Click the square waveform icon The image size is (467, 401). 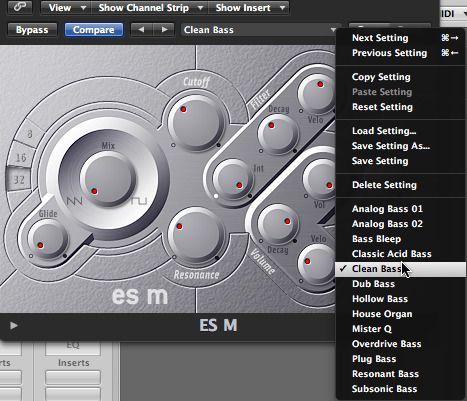tap(138, 201)
